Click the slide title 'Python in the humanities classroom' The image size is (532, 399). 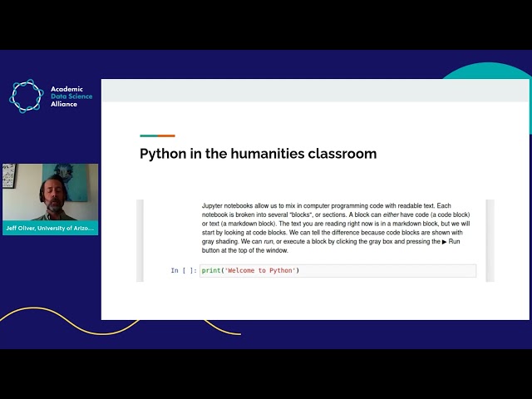coord(259,154)
